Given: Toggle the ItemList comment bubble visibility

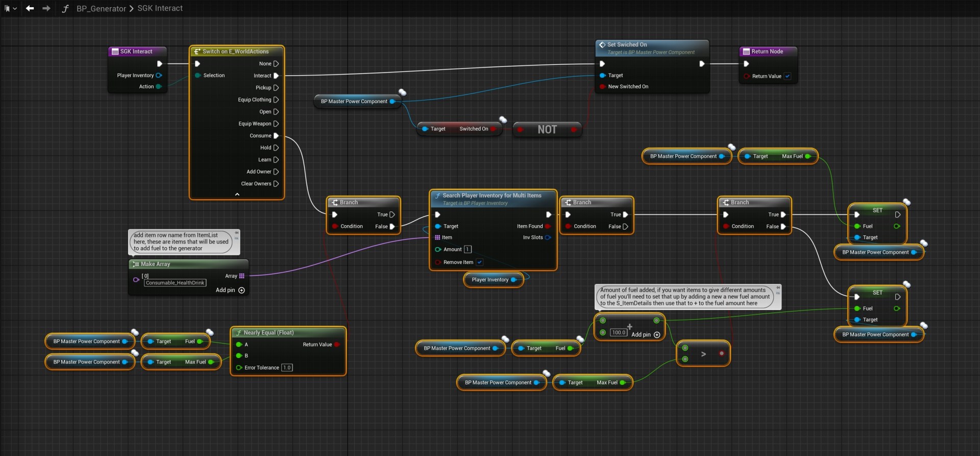Looking at the screenshot, I should click(236, 239).
